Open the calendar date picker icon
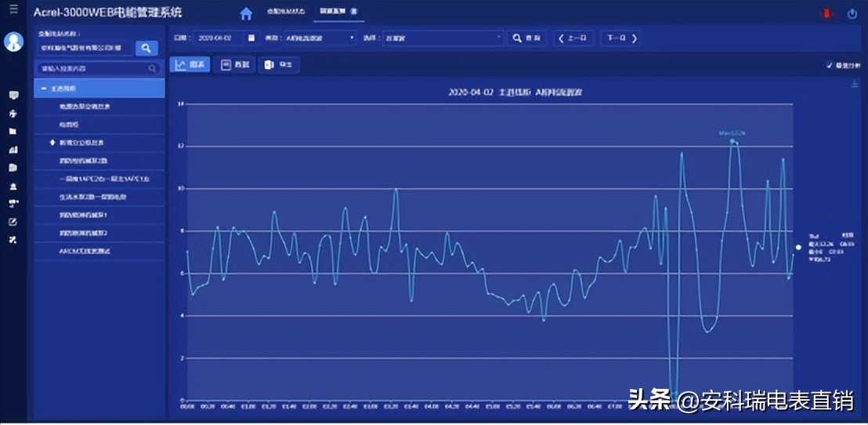Image resolution: width=868 pixels, height=425 pixels. (x=251, y=38)
